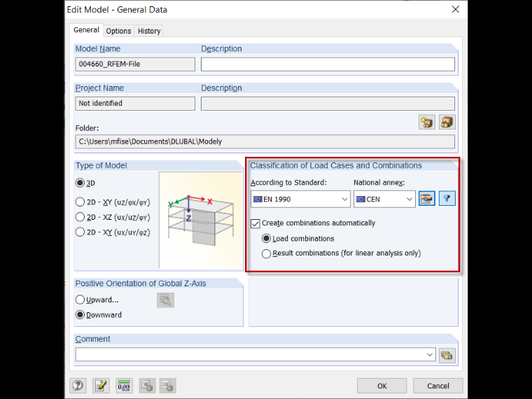Select Result combinations for linear analysis
Viewport: 532px width, 399px height.
pos(266,253)
